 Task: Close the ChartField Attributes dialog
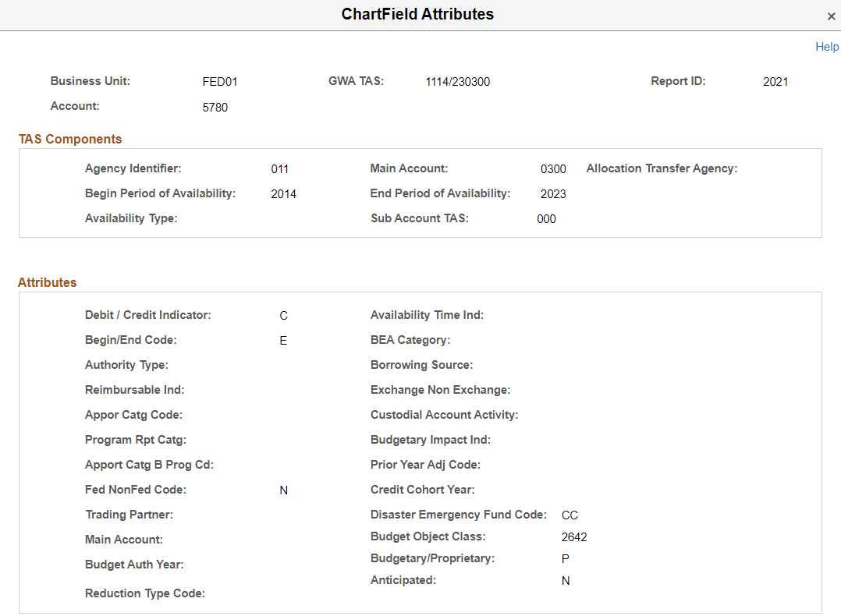[831, 16]
